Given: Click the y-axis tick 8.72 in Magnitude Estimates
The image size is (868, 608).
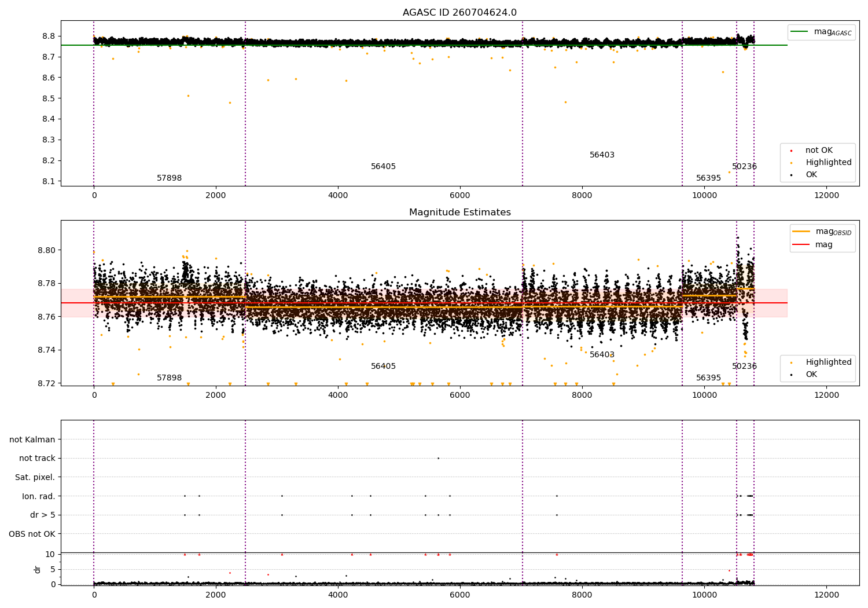Looking at the screenshot, I should 47,383.
